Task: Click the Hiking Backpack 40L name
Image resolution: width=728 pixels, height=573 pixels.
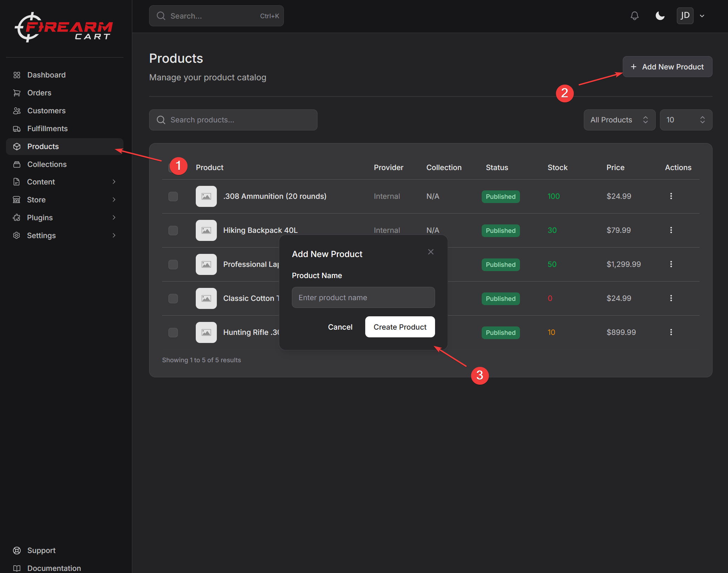Action: (x=260, y=230)
